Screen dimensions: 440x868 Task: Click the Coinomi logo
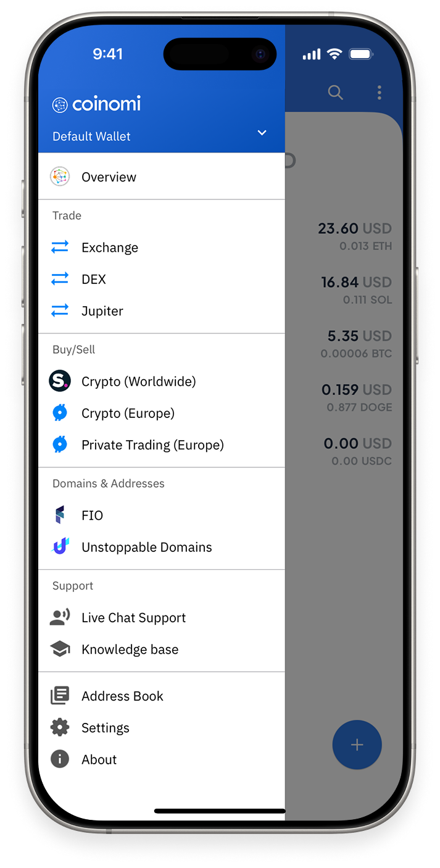coord(96,104)
